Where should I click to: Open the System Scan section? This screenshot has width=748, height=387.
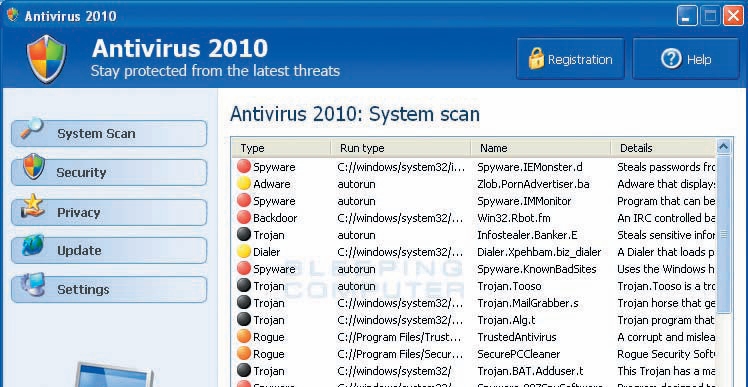click(x=109, y=134)
